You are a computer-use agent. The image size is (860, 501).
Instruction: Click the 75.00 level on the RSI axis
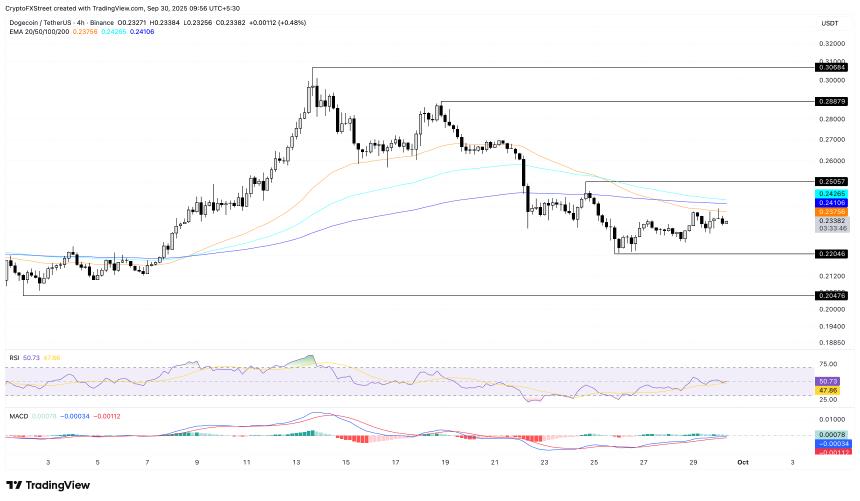tap(828, 364)
